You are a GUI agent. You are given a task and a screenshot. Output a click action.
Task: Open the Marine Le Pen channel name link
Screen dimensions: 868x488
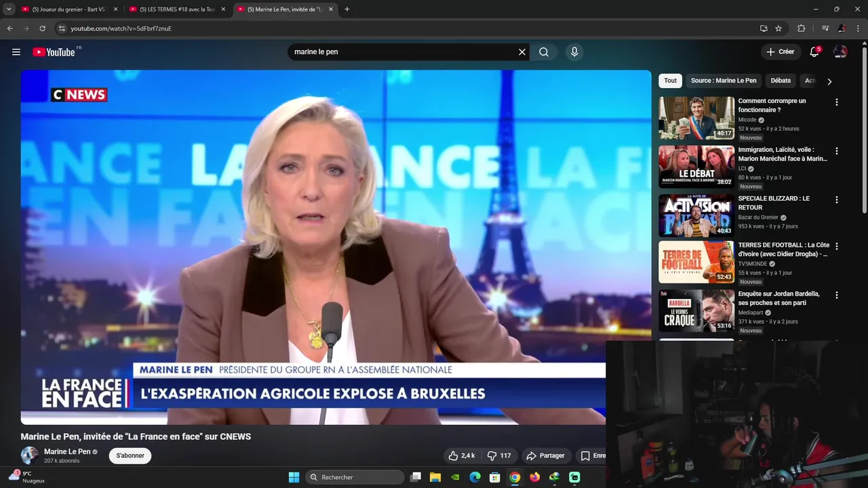pos(67,451)
